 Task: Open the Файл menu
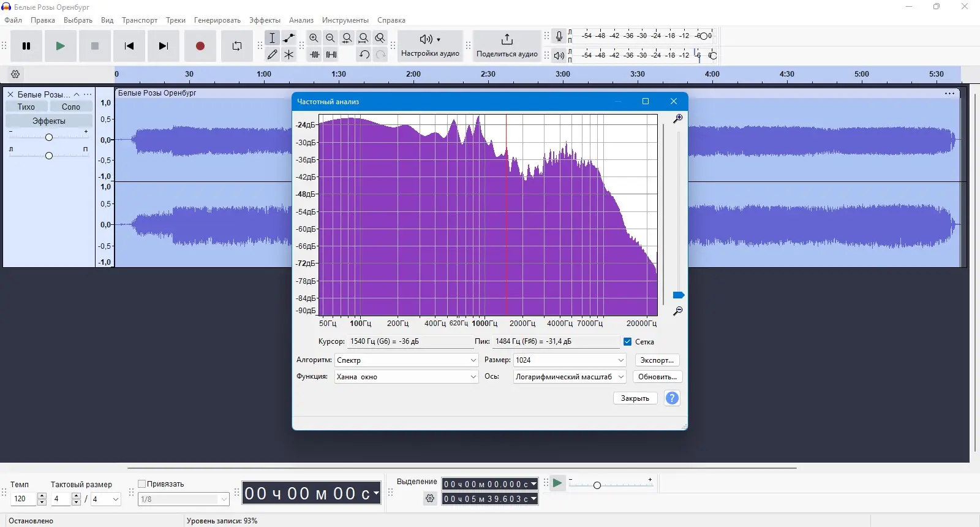point(13,20)
